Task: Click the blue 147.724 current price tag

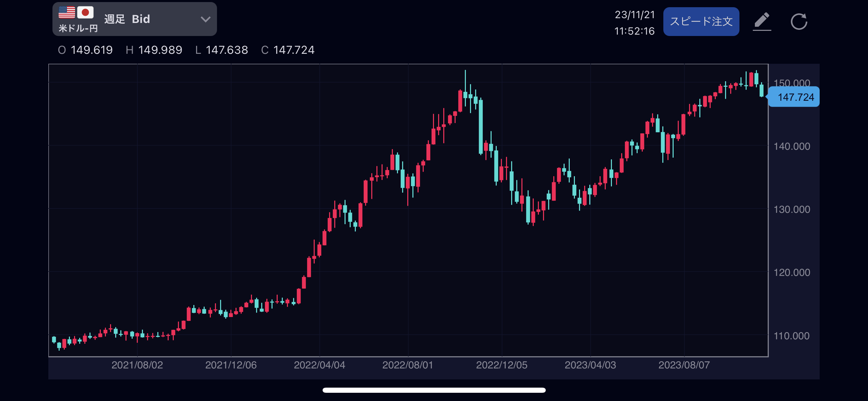Action: [x=795, y=97]
